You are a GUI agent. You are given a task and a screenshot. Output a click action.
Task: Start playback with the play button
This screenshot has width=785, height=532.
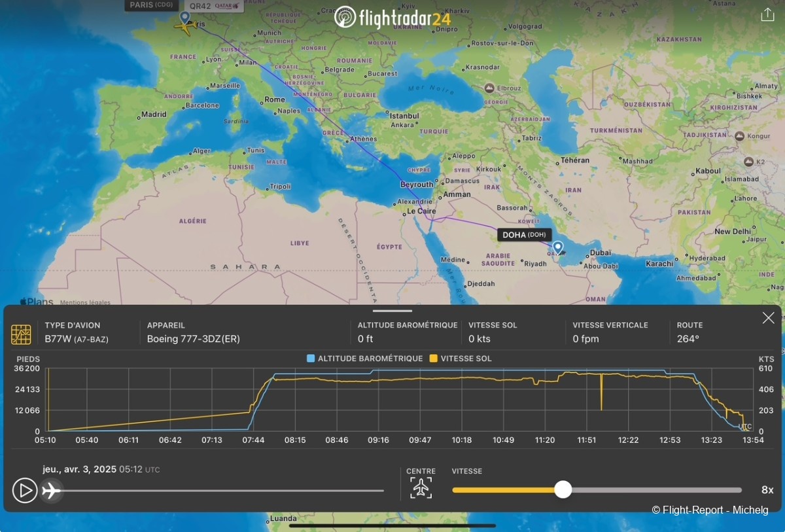[25, 490]
